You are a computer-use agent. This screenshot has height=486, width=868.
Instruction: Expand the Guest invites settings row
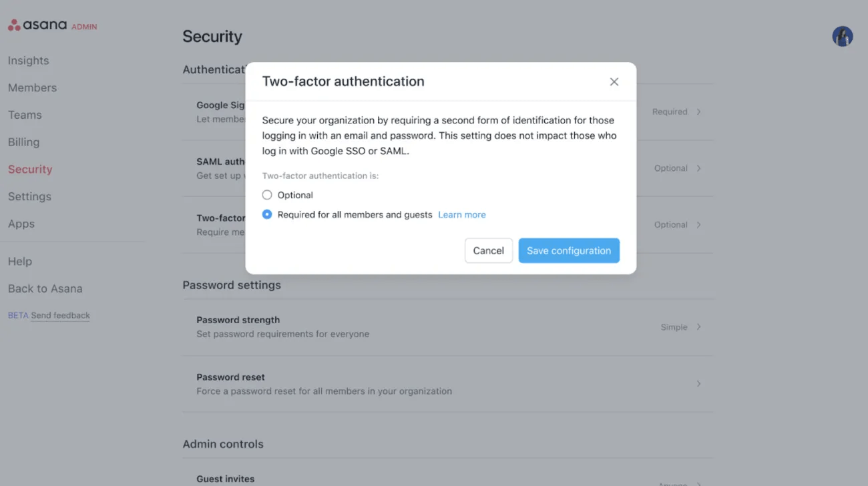[x=447, y=478]
